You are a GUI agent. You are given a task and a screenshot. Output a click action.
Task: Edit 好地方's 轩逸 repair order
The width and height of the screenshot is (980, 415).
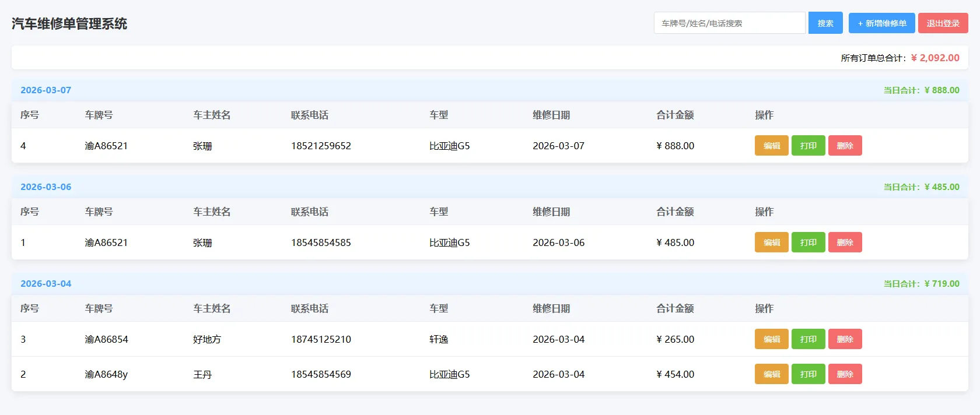click(771, 339)
